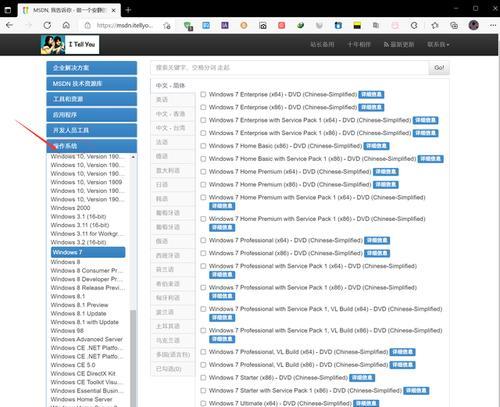This screenshot has width=500, height=407.
Task: Check Windows 7 Professional (x64) DVD checkbox
Action: tap(203, 240)
